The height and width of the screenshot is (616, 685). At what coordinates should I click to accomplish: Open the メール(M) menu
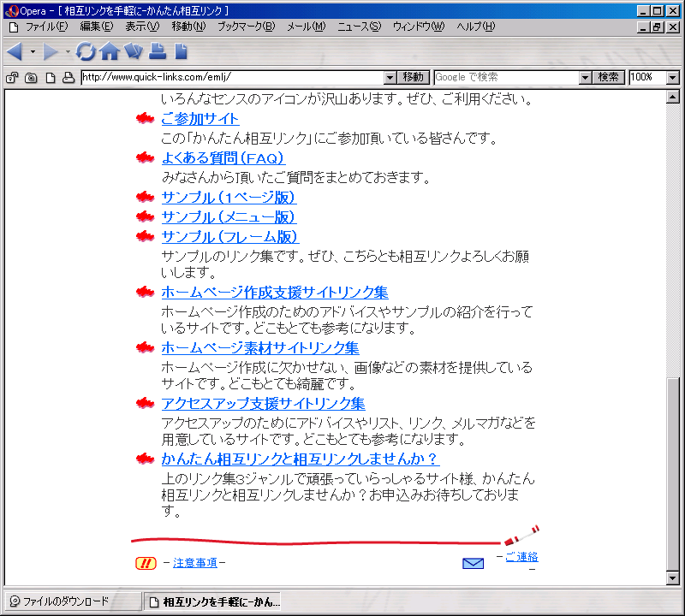pyautogui.click(x=307, y=27)
